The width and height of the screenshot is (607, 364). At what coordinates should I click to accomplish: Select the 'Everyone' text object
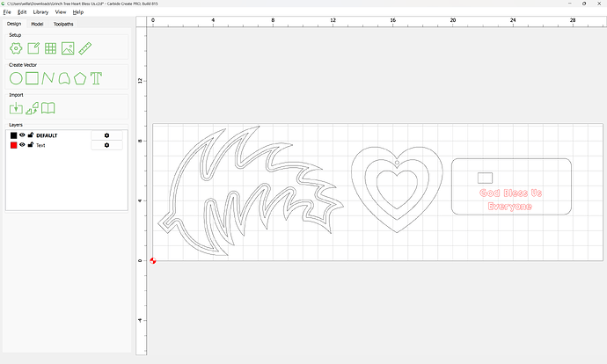(510, 206)
